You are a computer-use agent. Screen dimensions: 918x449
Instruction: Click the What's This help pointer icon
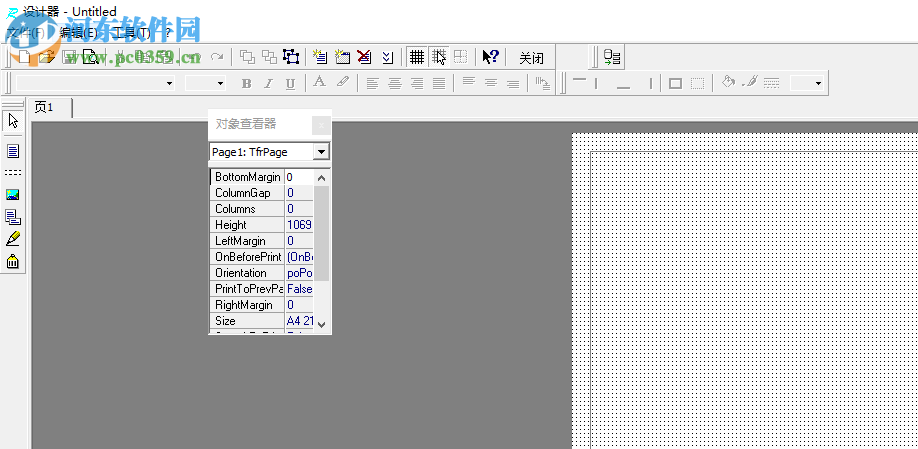(x=490, y=57)
